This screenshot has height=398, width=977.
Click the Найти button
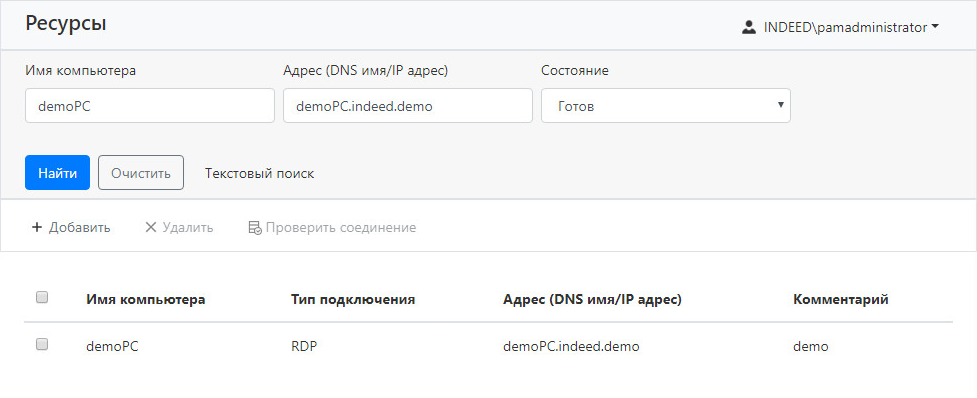tap(57, 173)
